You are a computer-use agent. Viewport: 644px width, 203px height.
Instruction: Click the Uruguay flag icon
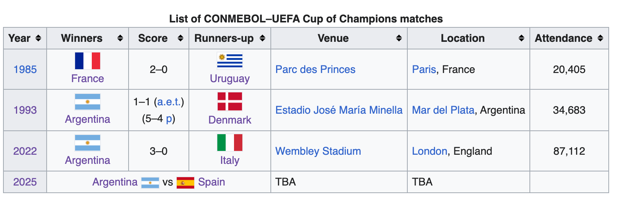click(x=230, y=61)
